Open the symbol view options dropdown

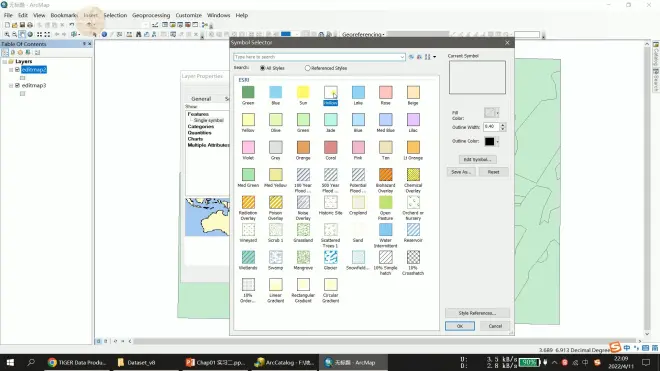tap(434, 57)
